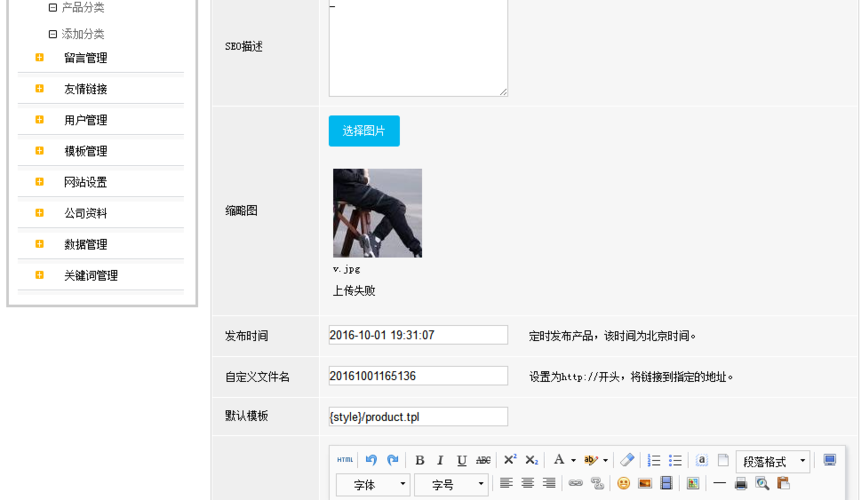Viewport: 861px width, 500px height.
Task: Insert a horizontal rule line
Action: tap(719, 483)
